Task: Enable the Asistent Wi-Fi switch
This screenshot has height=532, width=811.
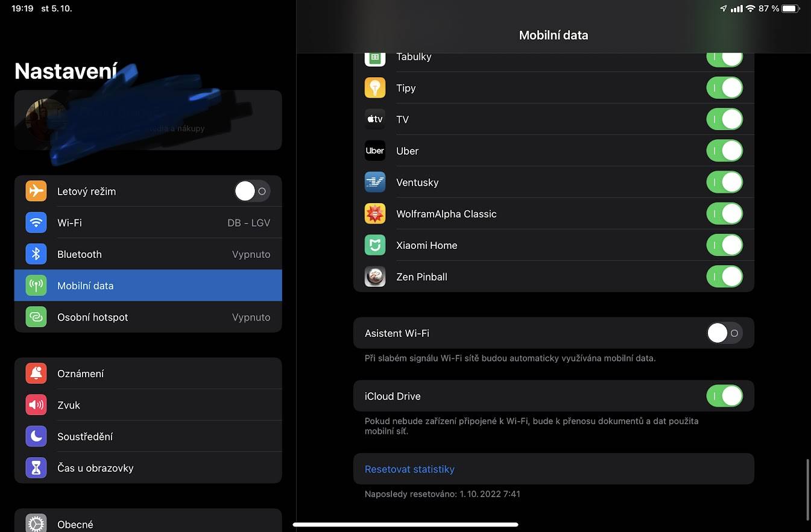Action: coord(724,333)
